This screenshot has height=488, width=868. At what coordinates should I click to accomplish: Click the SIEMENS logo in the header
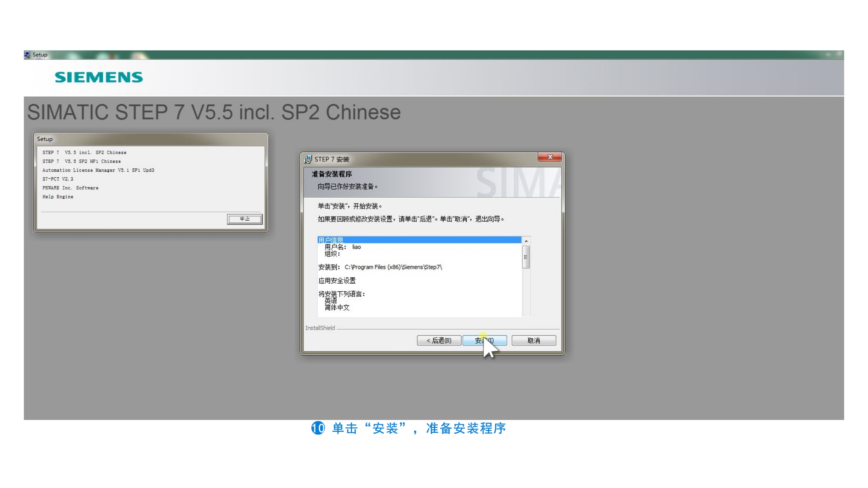pyautogui.click(x=99, y=77)
